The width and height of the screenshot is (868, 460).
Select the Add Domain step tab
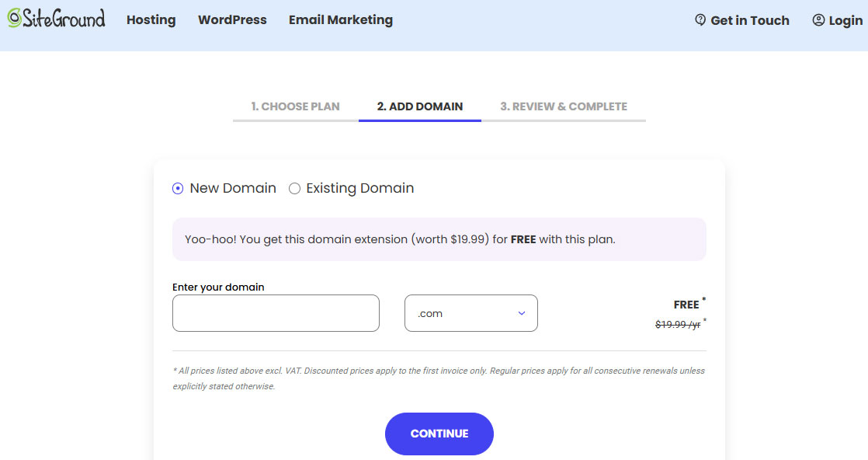(420, 106)
